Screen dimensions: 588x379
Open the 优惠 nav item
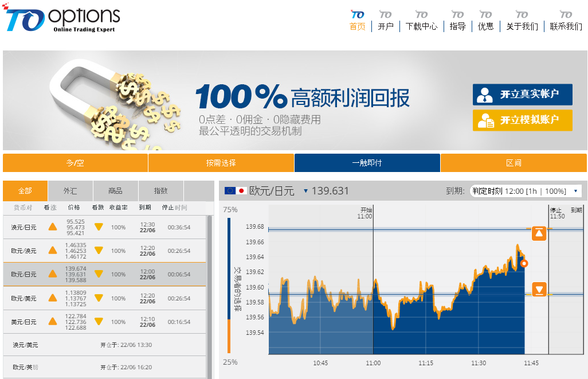[485, 26]
